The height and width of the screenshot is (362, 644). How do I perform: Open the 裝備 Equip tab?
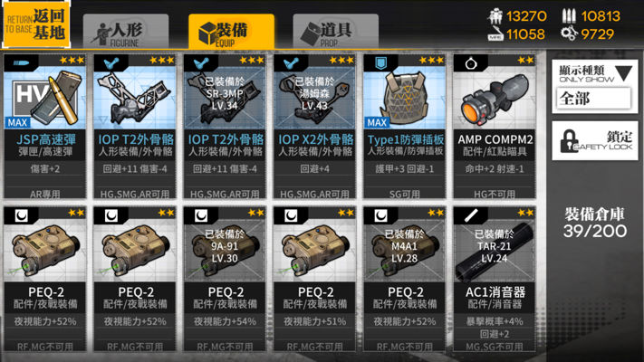pyautogui.click(x=231, y=32)
